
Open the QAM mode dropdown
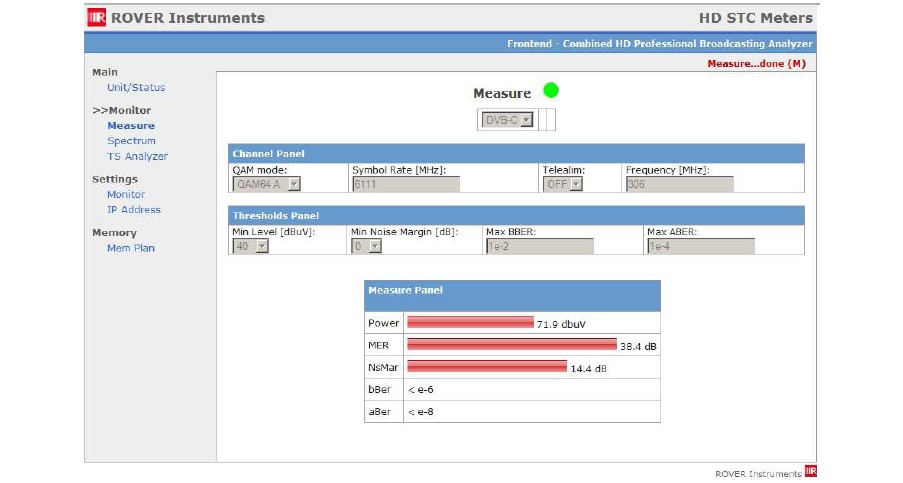pyautogui.click(x=267, y=184)
